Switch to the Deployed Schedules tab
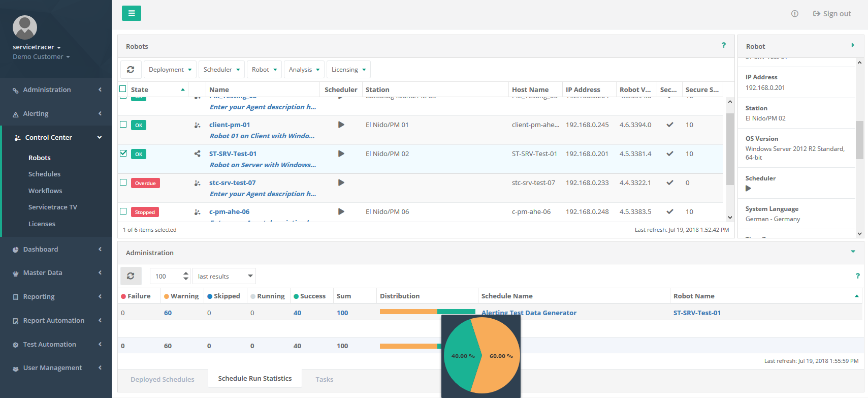868x398 pixels. [163, 379]
